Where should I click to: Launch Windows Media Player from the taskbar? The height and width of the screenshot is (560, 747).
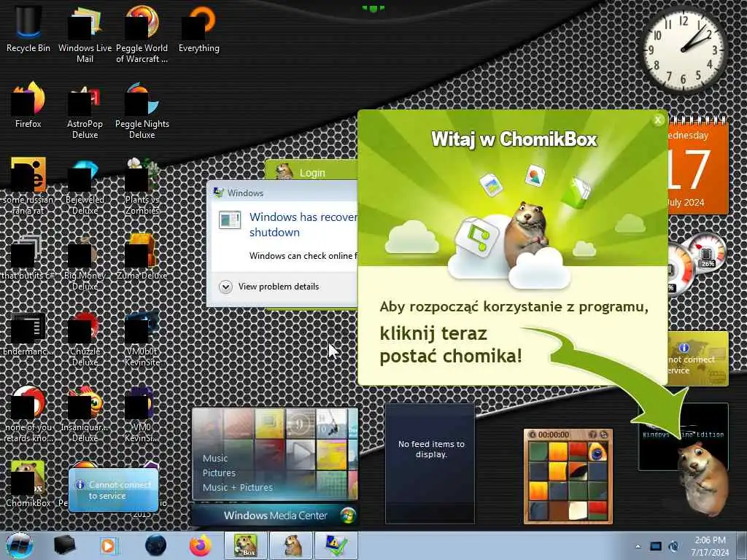(108, 545)
